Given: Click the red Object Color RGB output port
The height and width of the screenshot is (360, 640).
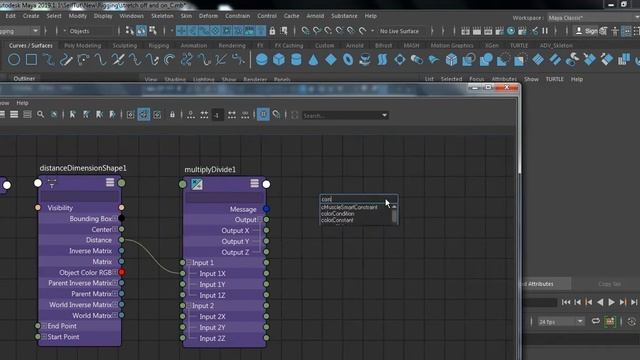Looking at the screenshot, I should point(122,272).
